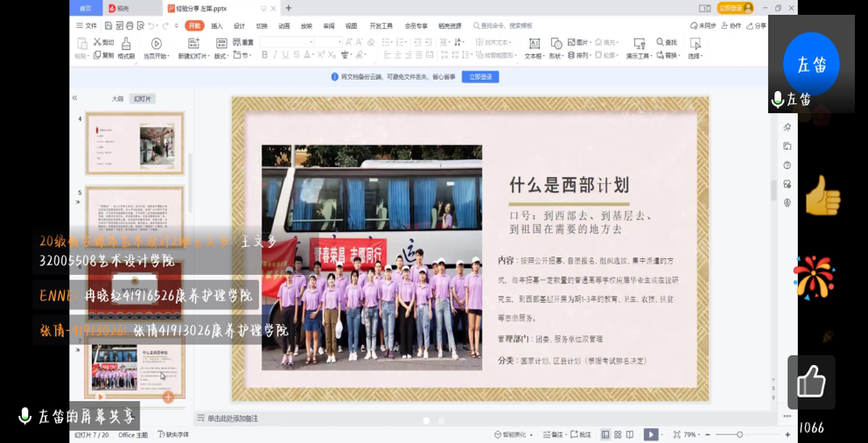Click the orange add-slide plus button on thumbnail
Image resolution: width=868 pixels, height=443 pixels.
(x=168, y=397)
